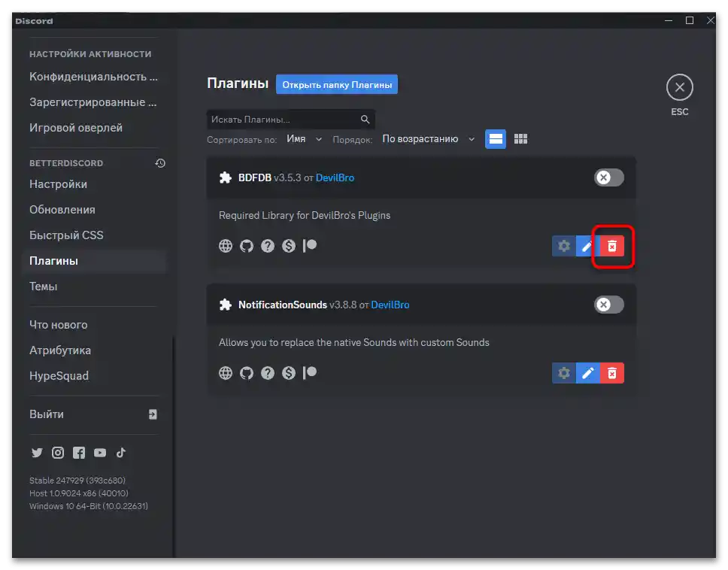This screenshot has height=570, width=728.
Task: Open Discord's Facebook page
Action: [79, 453]
